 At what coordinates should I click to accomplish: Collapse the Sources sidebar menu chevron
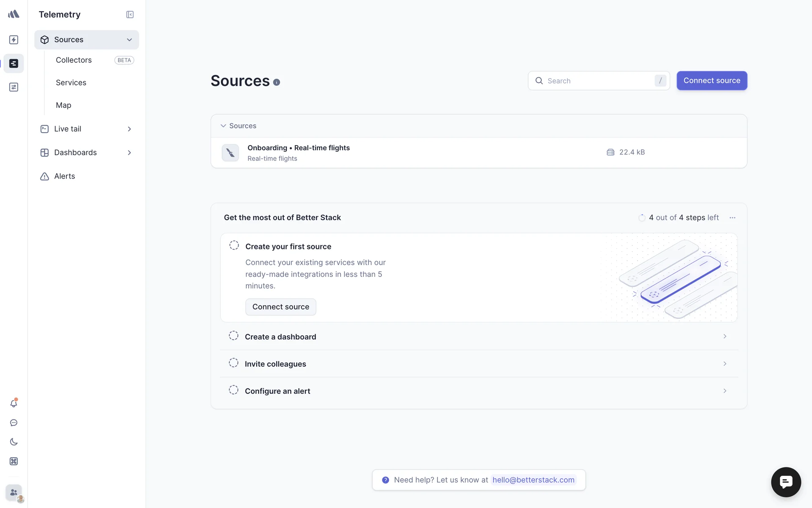click(x=129, y=40)
